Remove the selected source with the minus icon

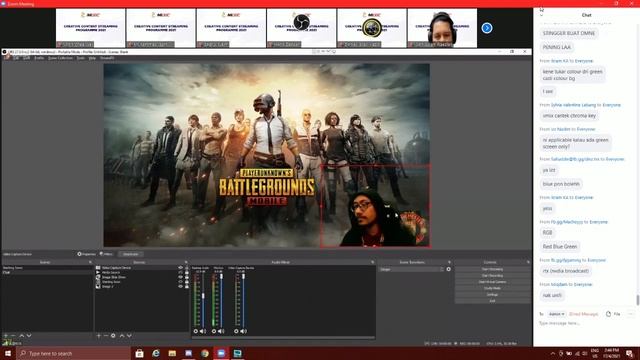coord(106,336)
